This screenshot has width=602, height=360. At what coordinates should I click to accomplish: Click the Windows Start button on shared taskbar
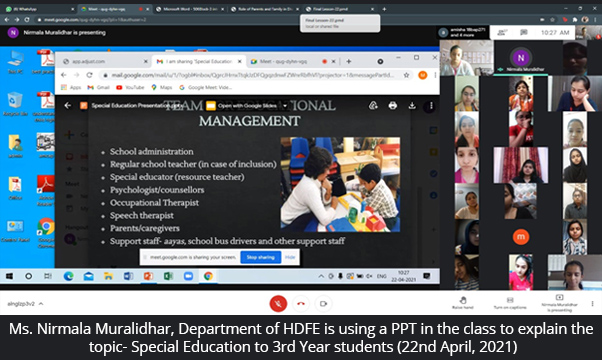tap(9, 276)
